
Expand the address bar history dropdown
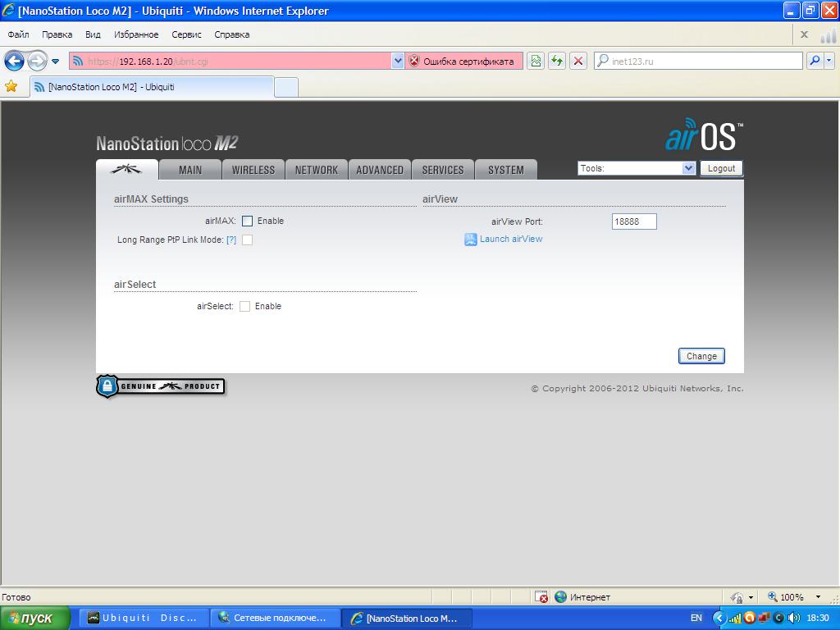click(x=398, y=61)
